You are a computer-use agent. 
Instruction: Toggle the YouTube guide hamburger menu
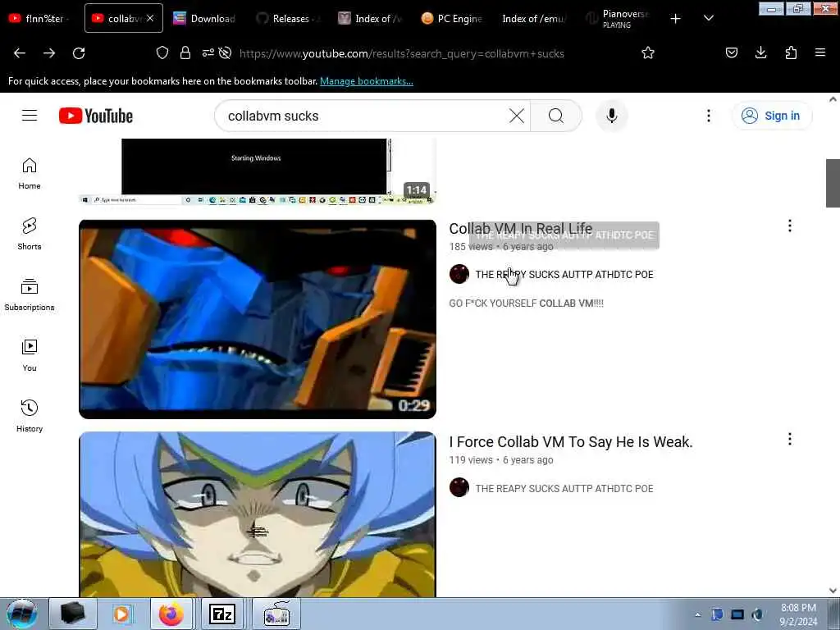click(30, 115)
